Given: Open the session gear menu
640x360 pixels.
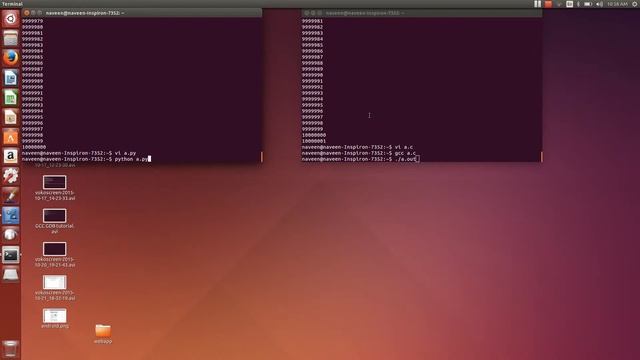Looking at the screenshot, I should click(x=635, y=4).
